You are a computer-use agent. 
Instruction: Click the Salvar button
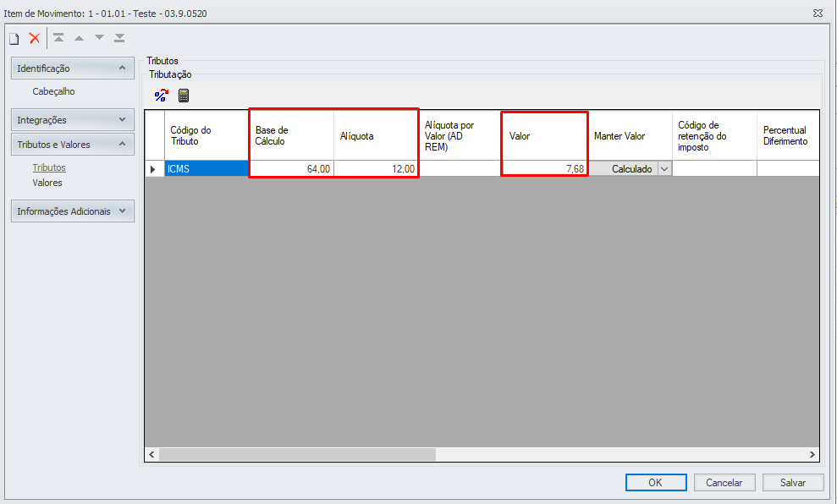pyautogui.click(x=793, y=483)
